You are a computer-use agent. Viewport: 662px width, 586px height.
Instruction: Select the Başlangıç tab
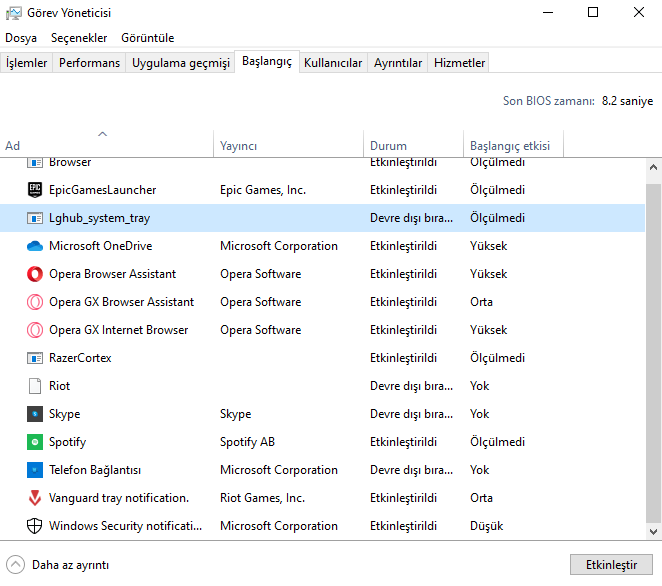click(267, 62)
